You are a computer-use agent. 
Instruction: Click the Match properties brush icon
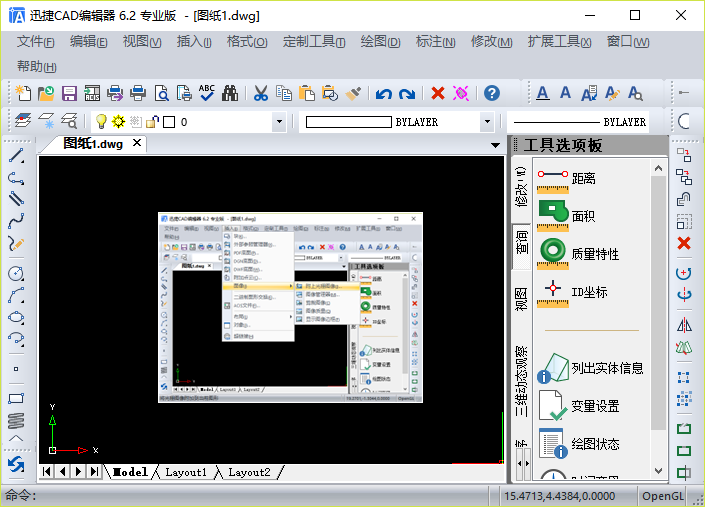(353, 94)
